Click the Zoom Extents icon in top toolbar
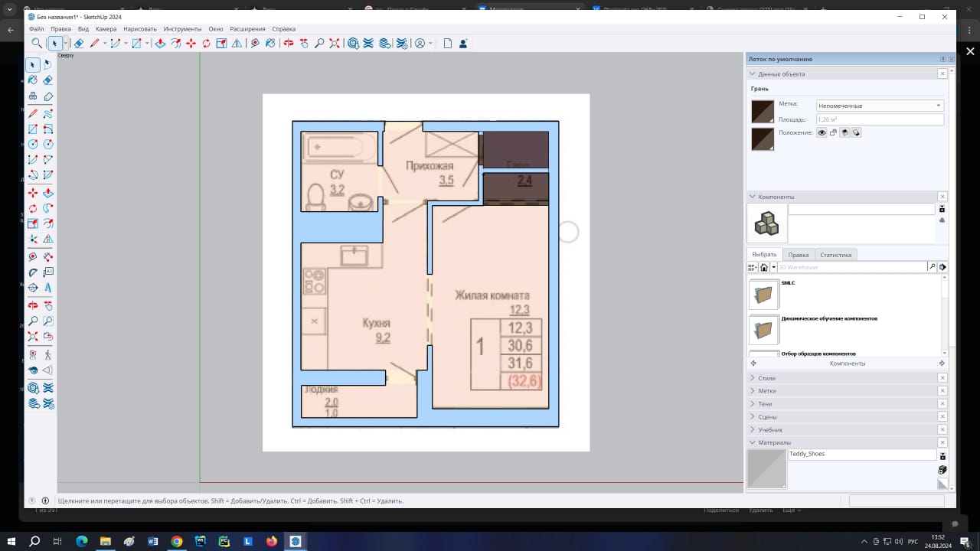This screenshot has height=551, width=980. [335, 44]
